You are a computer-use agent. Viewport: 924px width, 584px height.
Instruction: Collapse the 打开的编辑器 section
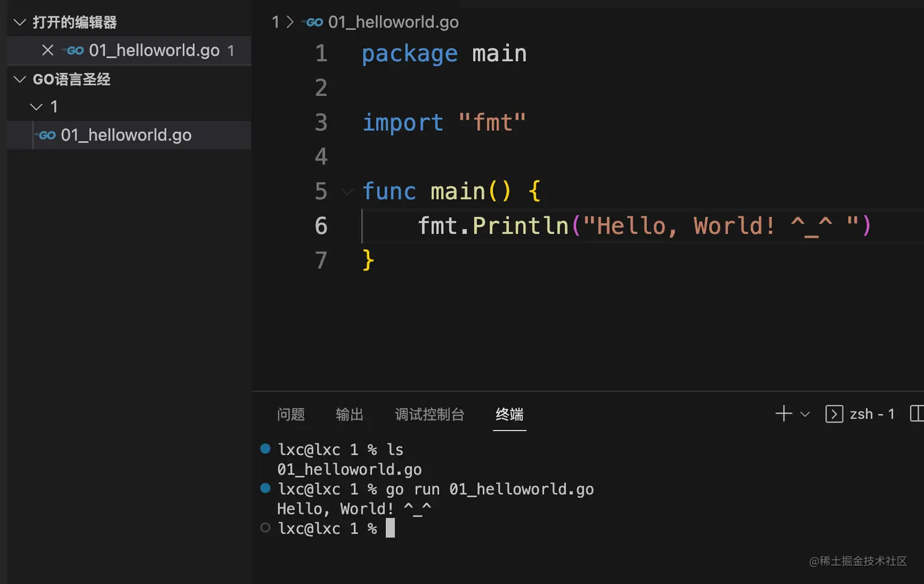click(x=20, y=23)
